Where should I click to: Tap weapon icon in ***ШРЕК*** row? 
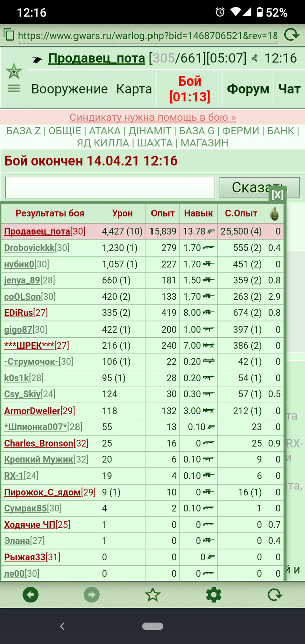[x=209, y=346]
